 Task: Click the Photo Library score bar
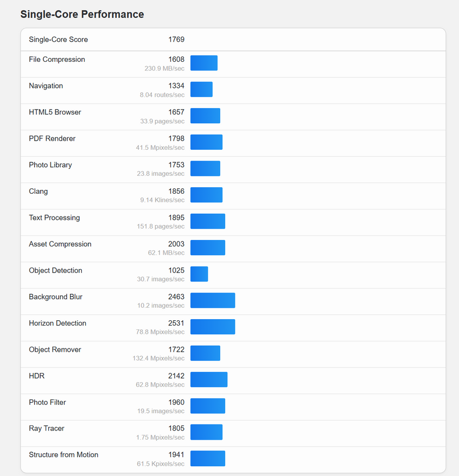pos(205,168)
